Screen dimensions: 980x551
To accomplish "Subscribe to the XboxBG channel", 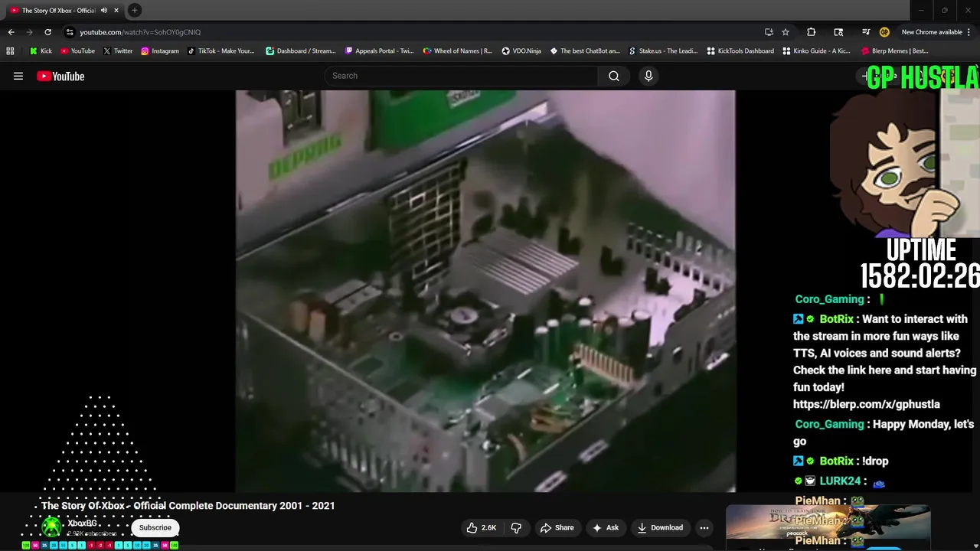I will [155, 527].
